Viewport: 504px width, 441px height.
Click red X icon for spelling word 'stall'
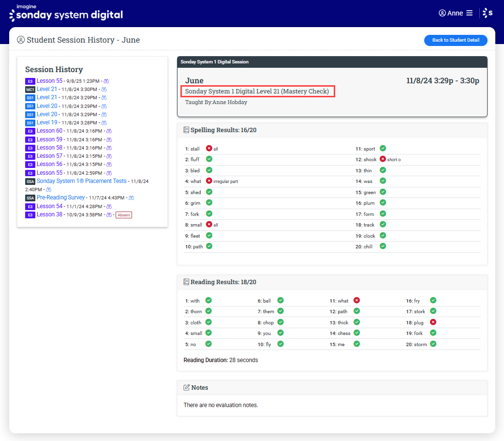click(209, 149)
